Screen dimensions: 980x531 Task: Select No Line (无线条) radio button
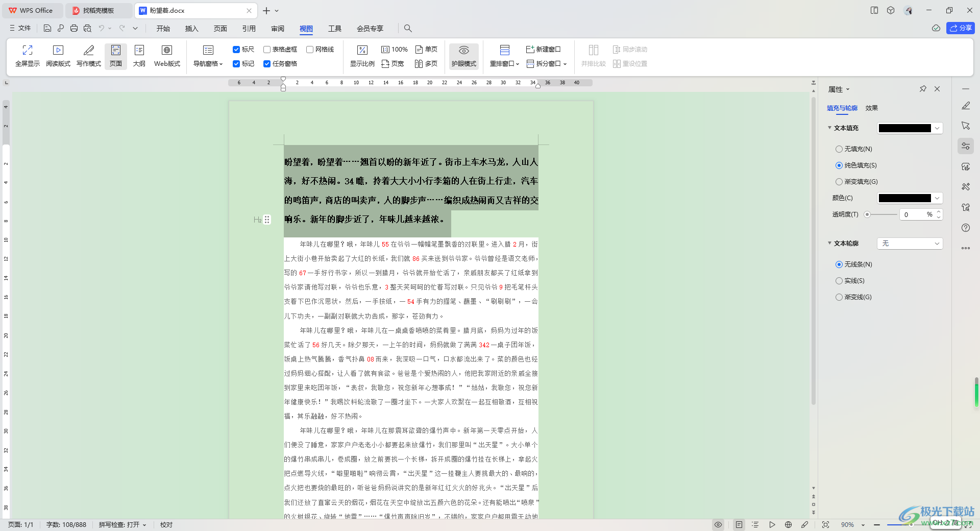click(839, 264)
